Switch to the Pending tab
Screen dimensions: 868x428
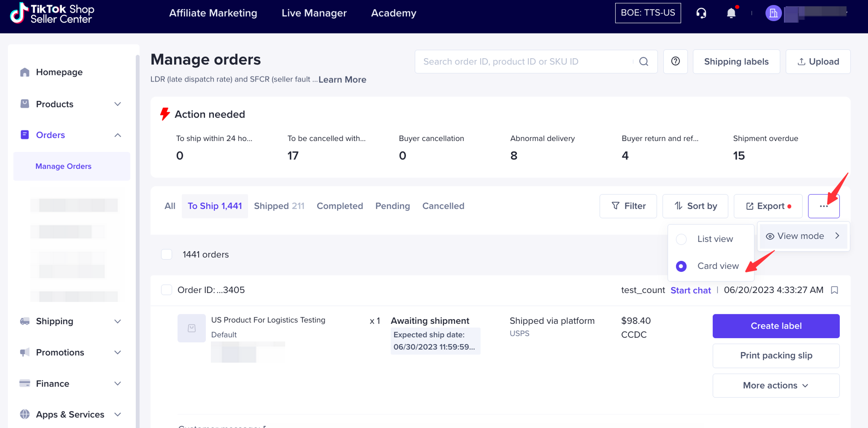click(393, 206)
